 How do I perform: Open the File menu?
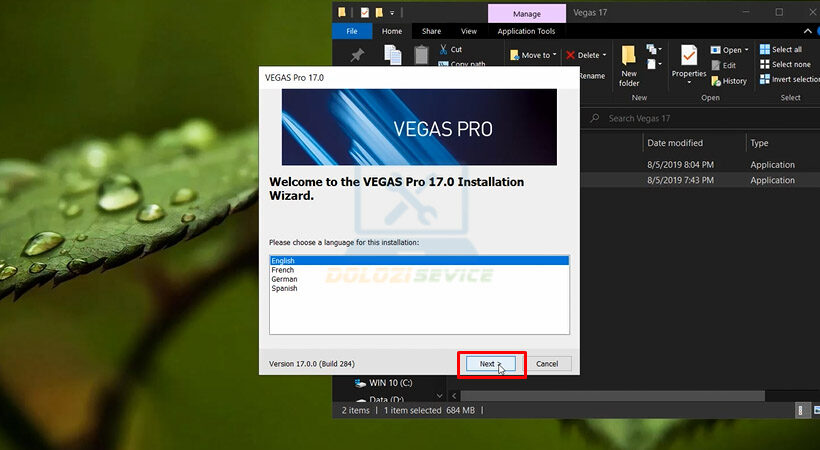(352, 31)
